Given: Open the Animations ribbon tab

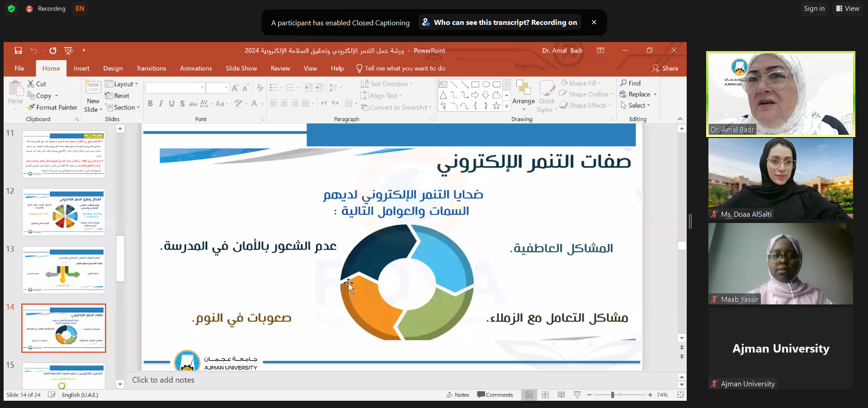Looking at the screenshot, I should tap(196, 68).
